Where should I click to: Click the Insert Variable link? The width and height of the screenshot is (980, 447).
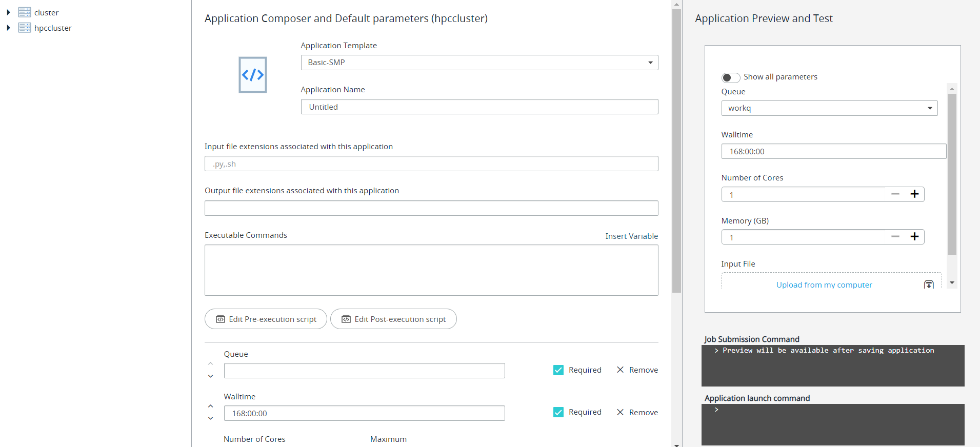pyautogui.click(x=631, y=236)
